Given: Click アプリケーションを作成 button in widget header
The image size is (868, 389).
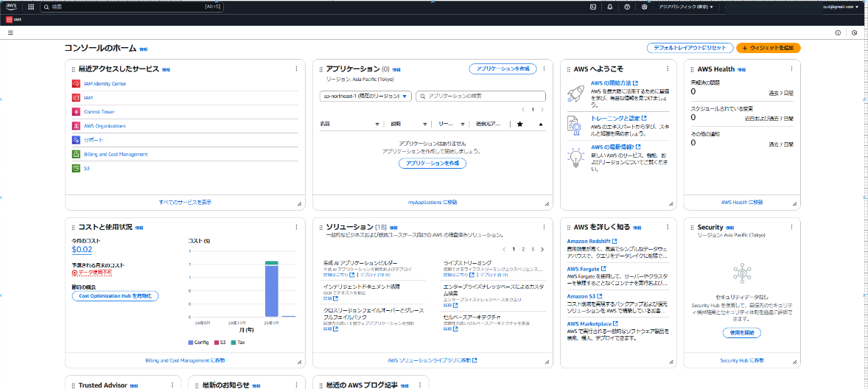Looking at the screenshot, I should point(503,69).
